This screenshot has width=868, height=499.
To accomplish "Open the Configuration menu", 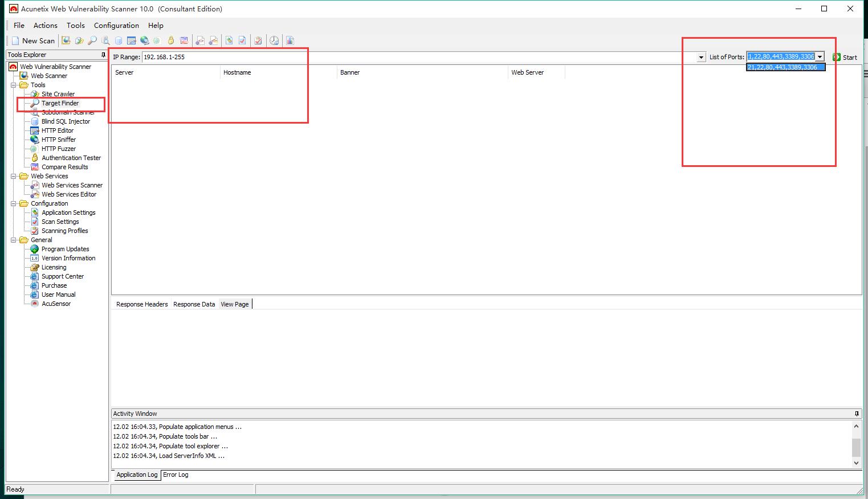I will [x=116, y=25].
